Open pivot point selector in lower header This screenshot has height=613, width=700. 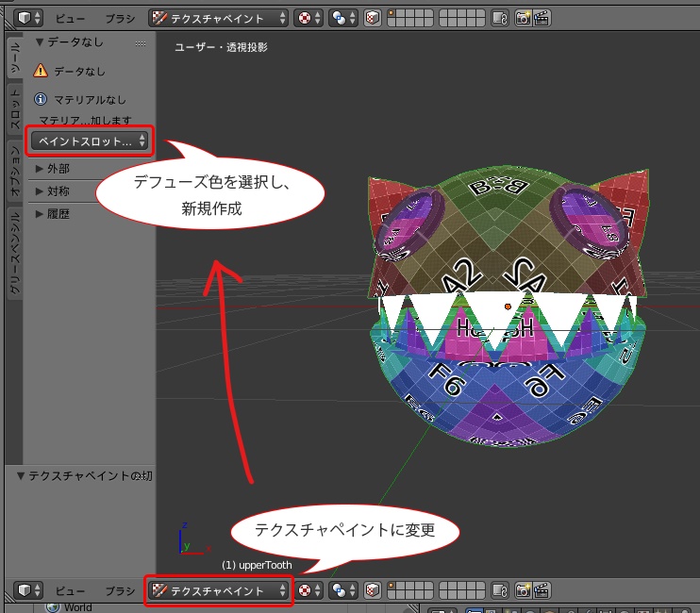tap(342, 590)
